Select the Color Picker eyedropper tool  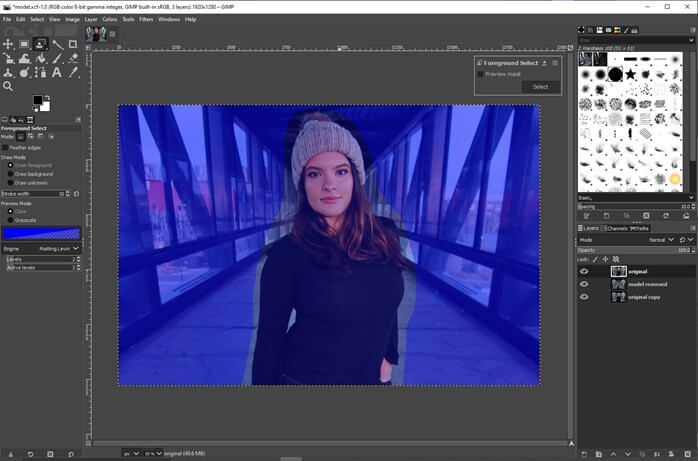73,73
